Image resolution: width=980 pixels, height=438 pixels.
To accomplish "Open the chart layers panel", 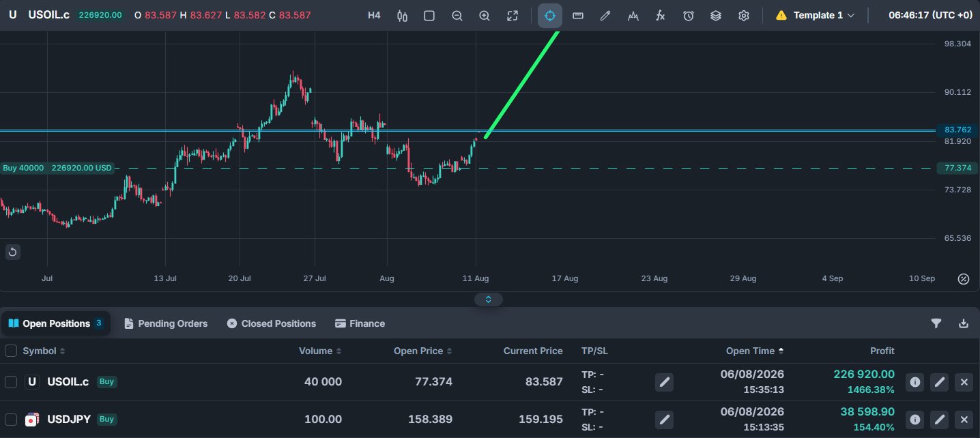I will [716, 16].
